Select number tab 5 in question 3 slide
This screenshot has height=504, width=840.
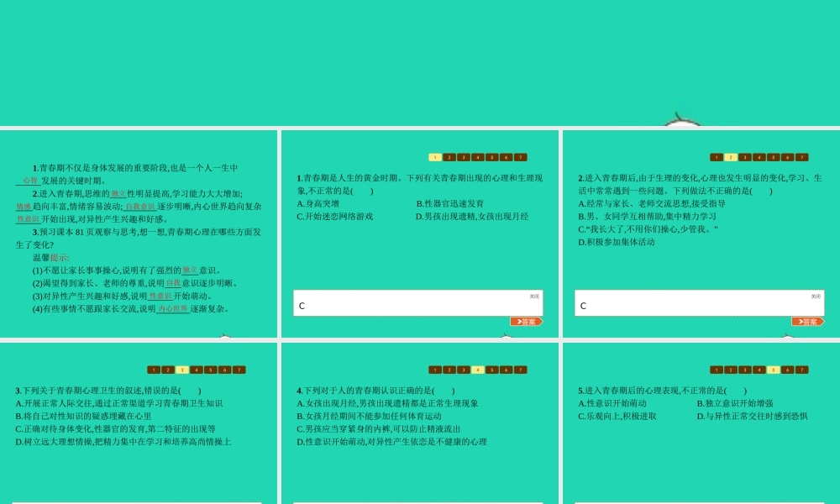[211, 370]
